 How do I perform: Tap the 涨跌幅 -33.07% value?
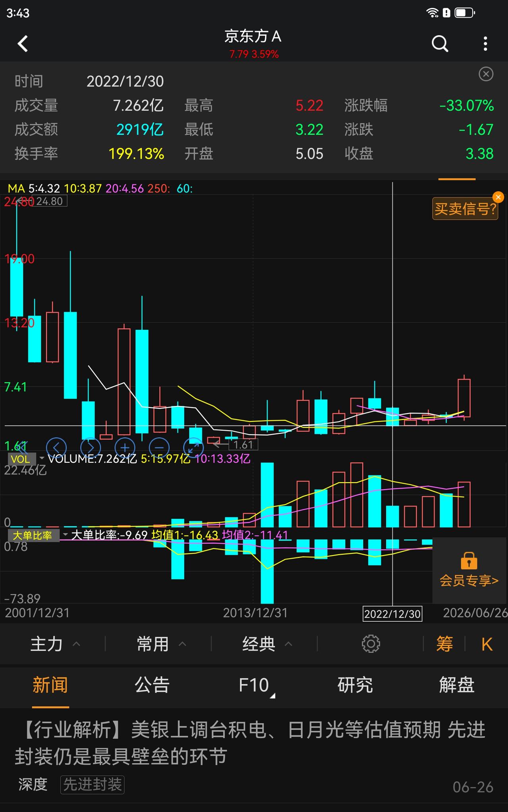[467, 105]
